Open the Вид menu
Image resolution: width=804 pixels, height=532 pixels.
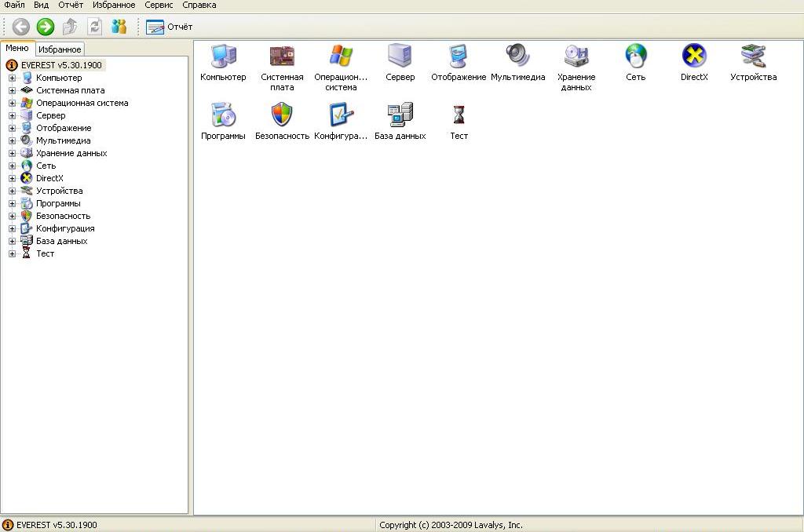click(41, 5)
